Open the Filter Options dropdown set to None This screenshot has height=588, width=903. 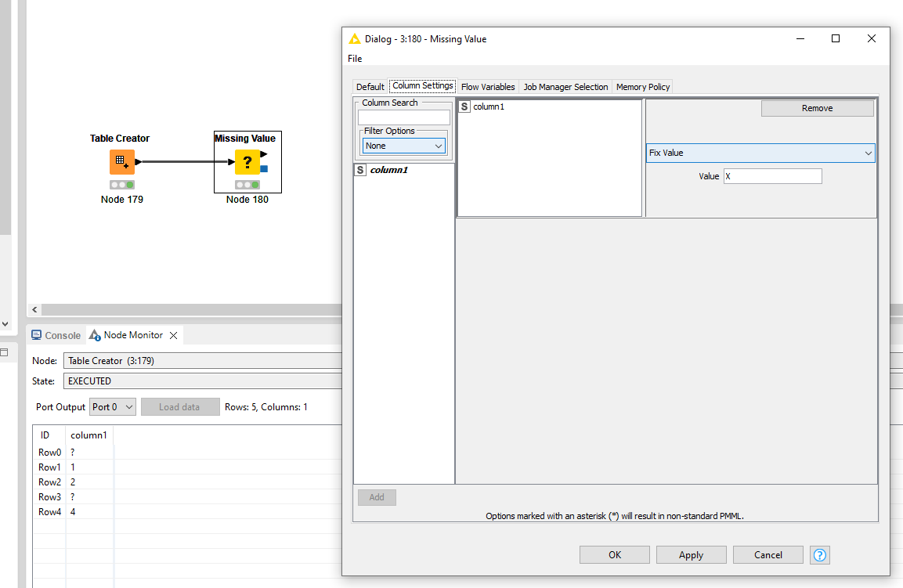coord(403,145)
